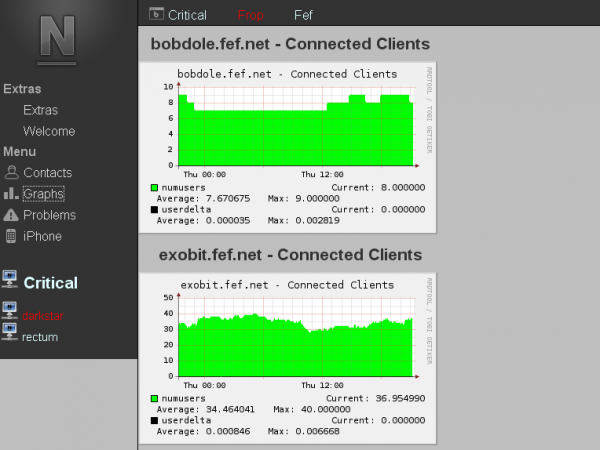Viewport: 600px width, 450px height.
Task: Open the darkstar host link
Action: tap(42, 316)
